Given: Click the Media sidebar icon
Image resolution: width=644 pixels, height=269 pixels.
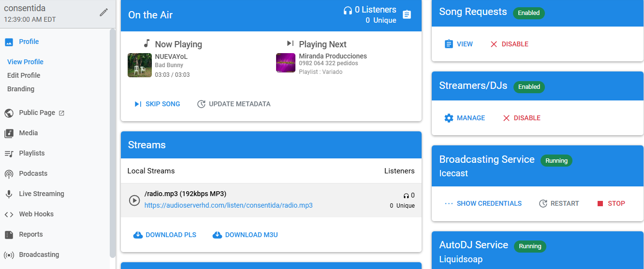Looking at the screenshot, I should tap(9, 133).
